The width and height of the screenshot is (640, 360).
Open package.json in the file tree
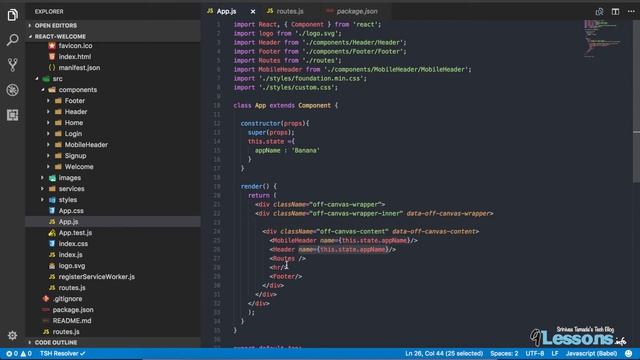(x=73, y=310)
